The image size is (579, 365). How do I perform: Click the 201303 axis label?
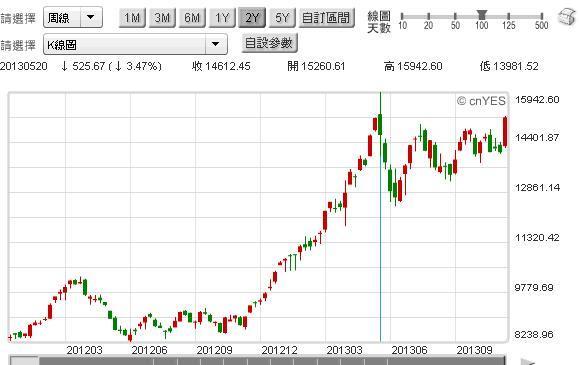click(344, 350)
